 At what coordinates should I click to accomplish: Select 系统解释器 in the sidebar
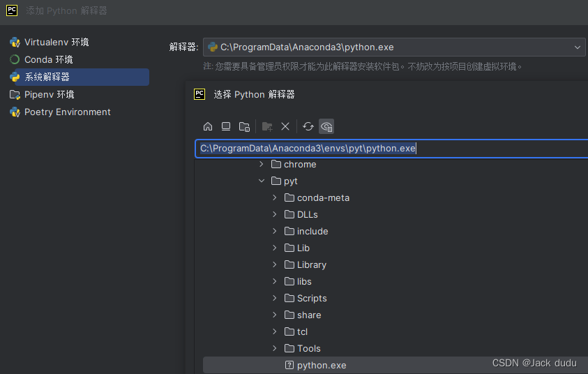(79, 77)
